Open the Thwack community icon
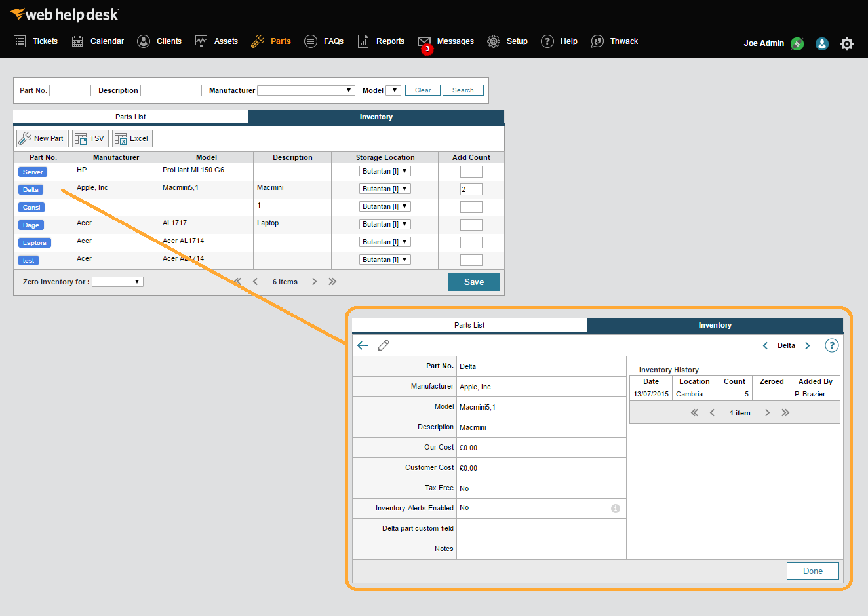This screenshot has height=616, width=868. coord(597,41)
